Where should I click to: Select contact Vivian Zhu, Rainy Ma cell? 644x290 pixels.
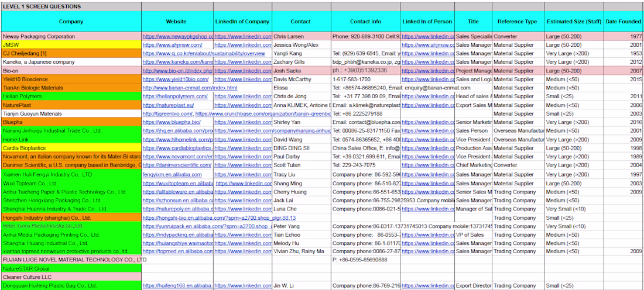click(302, 251)
